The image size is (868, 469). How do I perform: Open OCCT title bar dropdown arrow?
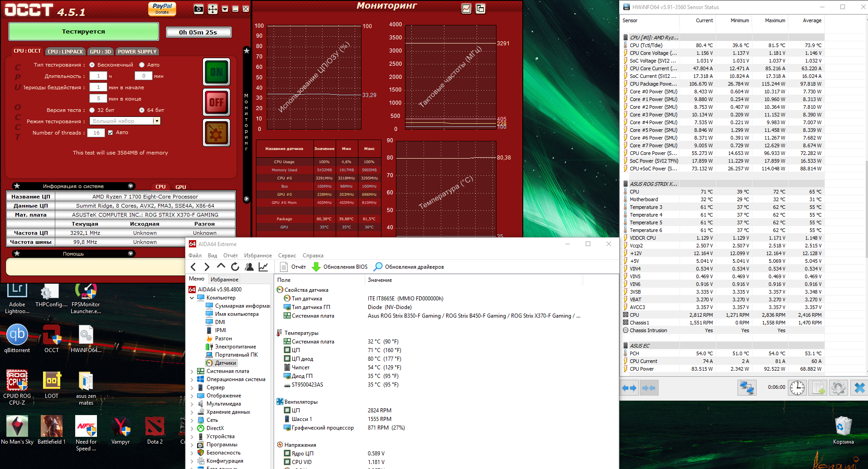tap(225, 9)
